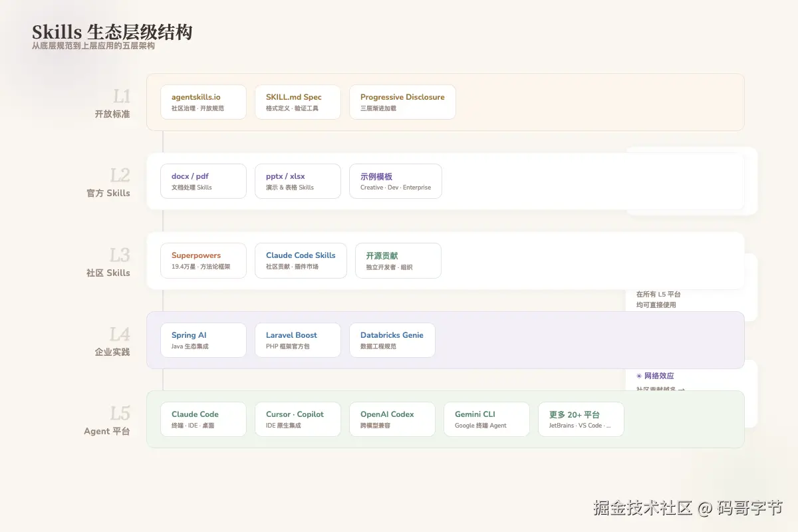
Task: Click the text 均可直接使用
Action: tap(656, 305)
